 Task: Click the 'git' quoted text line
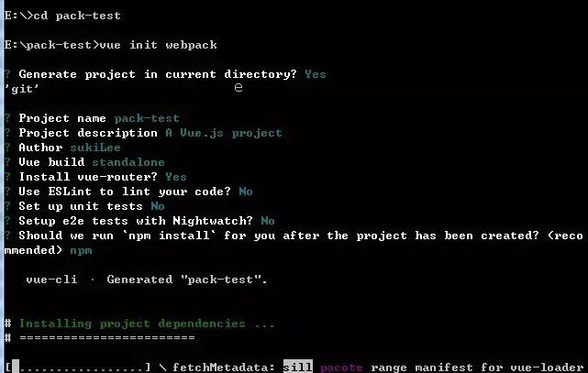coord(22,89)
